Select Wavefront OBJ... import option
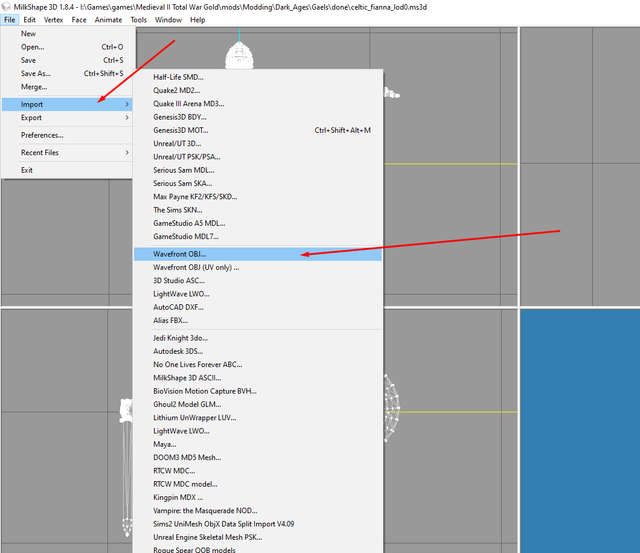The width and height of the screenshot is (640, 553). [x=258, y=254]
